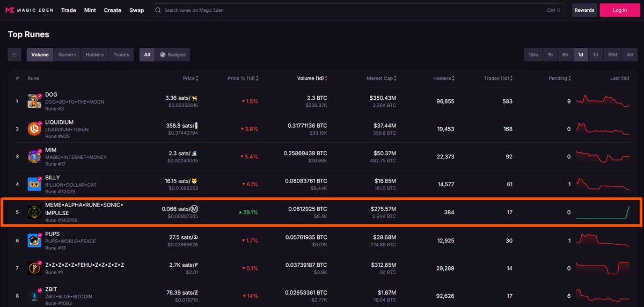Open the Swap menu
Viewport: 644px width, 307px height.
pyautogui.click(x=136, y=10)
